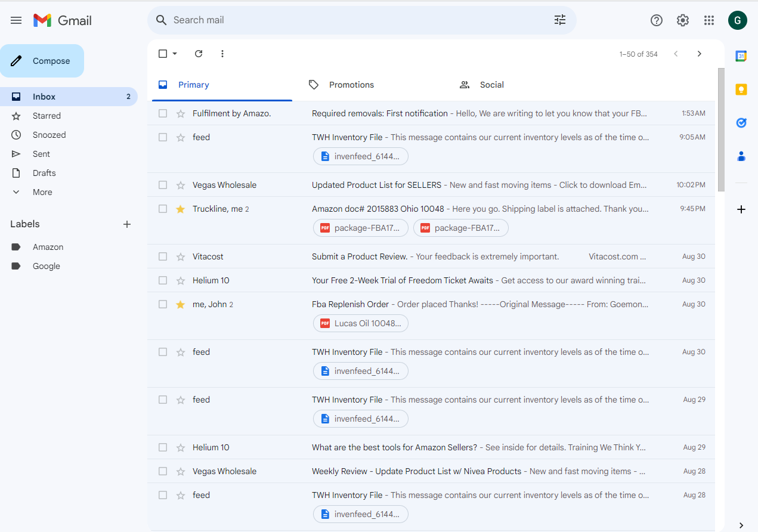Image resolution: width=758 pixels, height=532 pixels.
Task: Go to the older page arrow
Action: (700, 54)
